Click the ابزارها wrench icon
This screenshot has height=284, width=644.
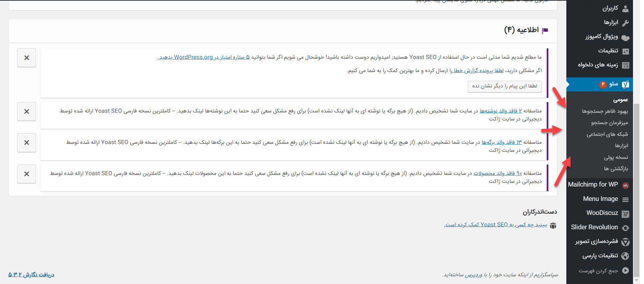point(625,23)
